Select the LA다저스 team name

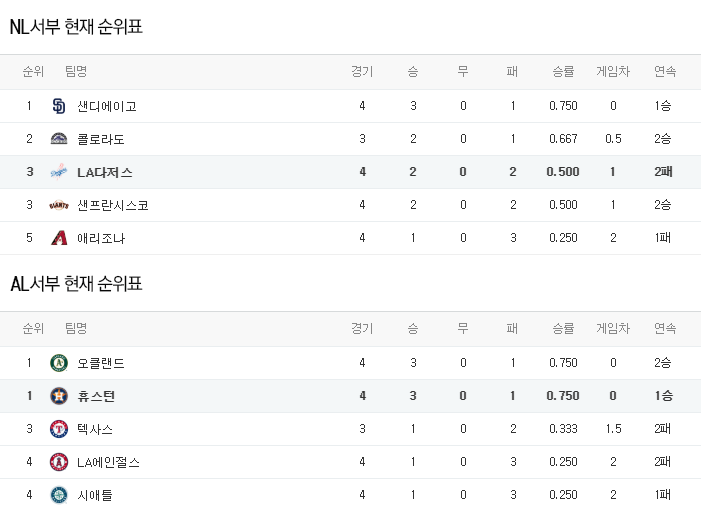tap(105, 172)
